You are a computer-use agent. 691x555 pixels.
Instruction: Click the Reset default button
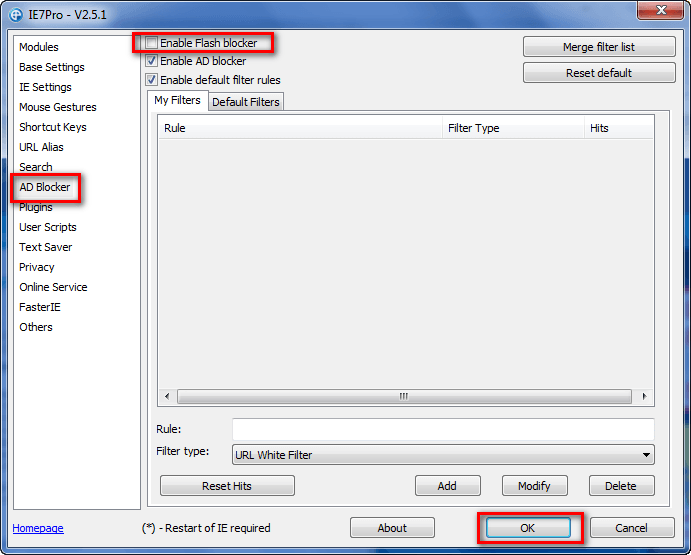599,73
